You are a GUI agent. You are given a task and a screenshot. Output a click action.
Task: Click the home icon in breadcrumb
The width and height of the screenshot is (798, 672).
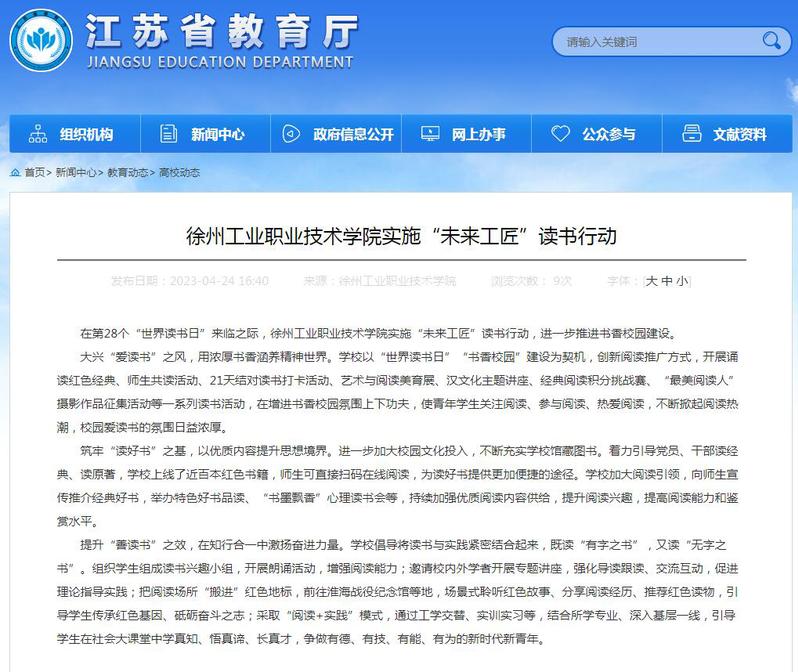[x=16, y=172]
